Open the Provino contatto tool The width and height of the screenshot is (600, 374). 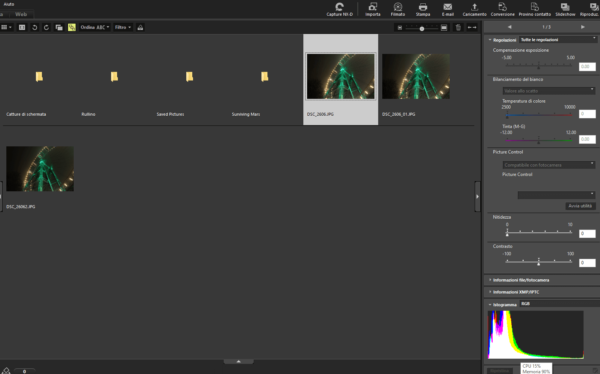pos(535,9)
